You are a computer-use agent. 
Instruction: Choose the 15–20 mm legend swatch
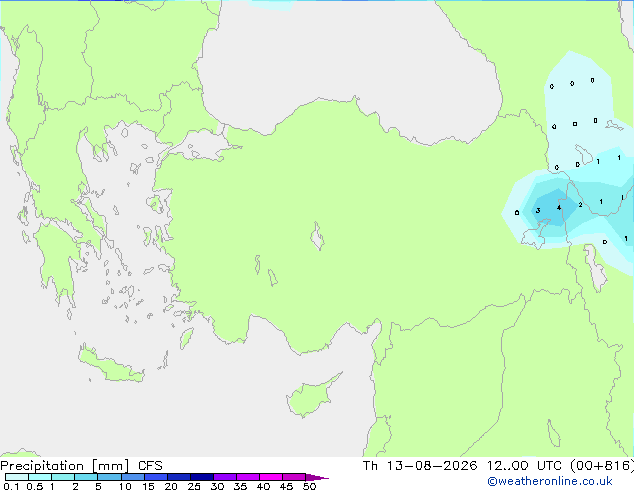[156, 477]
